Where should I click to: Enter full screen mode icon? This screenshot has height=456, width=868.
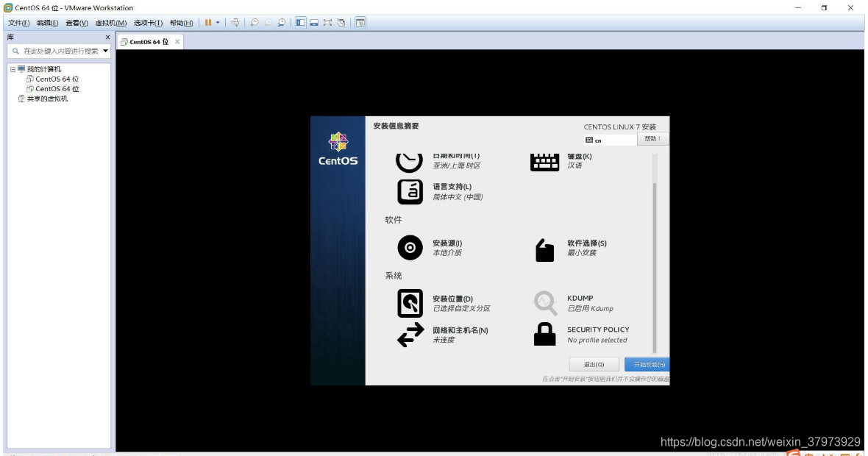(x=328, y=23)
